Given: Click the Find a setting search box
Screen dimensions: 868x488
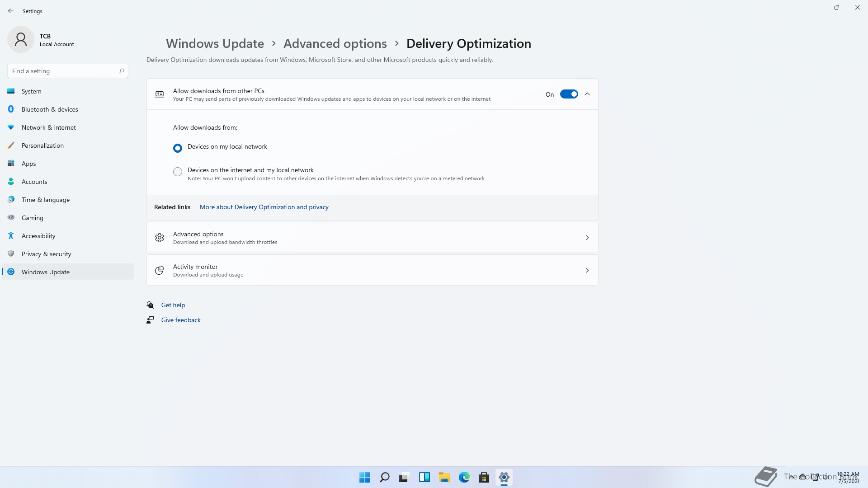Looking at the screenshot, I should pyautogui.click(x=68, y=71).
